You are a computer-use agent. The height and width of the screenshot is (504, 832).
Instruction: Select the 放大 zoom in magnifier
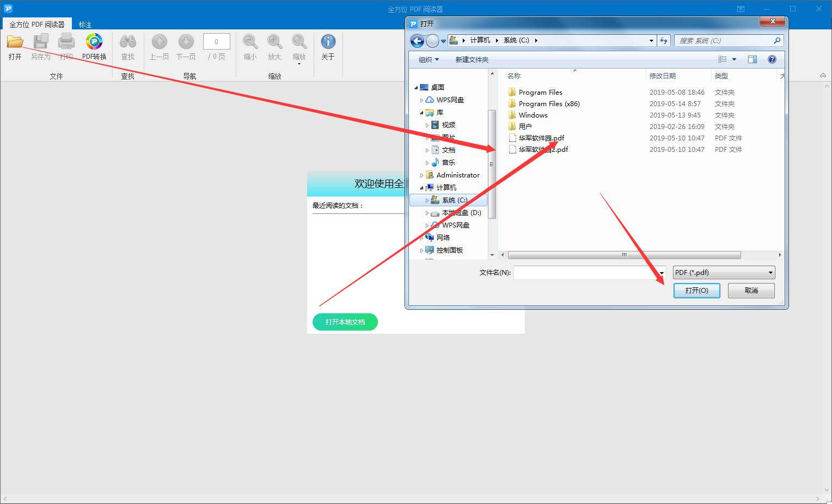coord(274,42)
